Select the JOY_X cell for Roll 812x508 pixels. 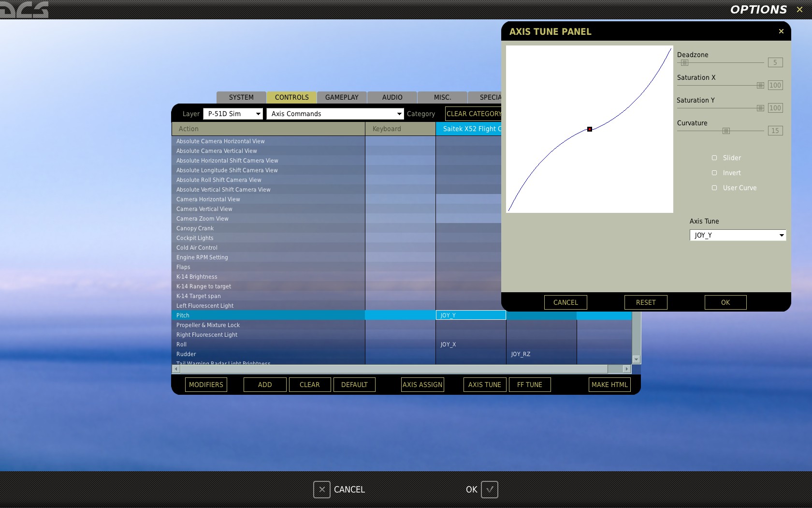coord(471,344)
